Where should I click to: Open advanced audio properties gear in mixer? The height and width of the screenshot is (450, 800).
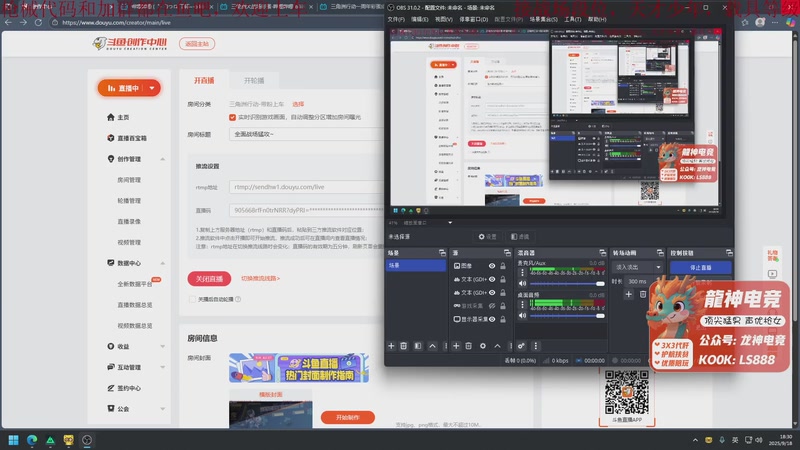pos(521,346)
